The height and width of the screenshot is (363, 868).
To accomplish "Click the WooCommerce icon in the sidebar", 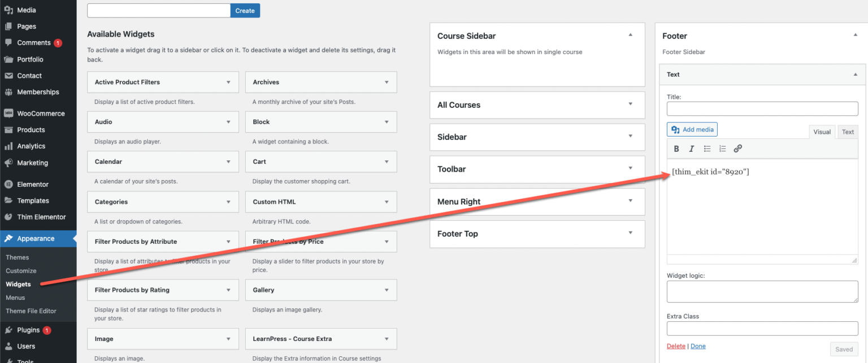I will (8, 113).
